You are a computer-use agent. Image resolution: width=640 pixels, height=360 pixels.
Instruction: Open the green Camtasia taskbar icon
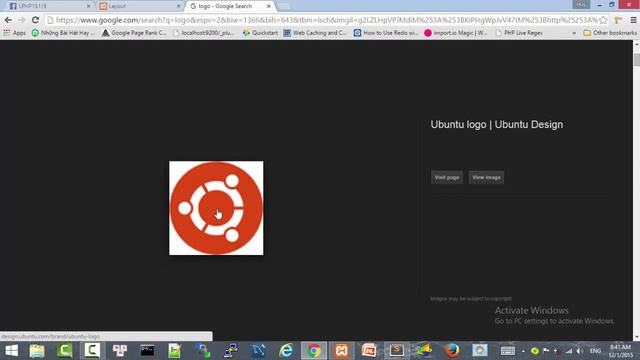point(64,351)
